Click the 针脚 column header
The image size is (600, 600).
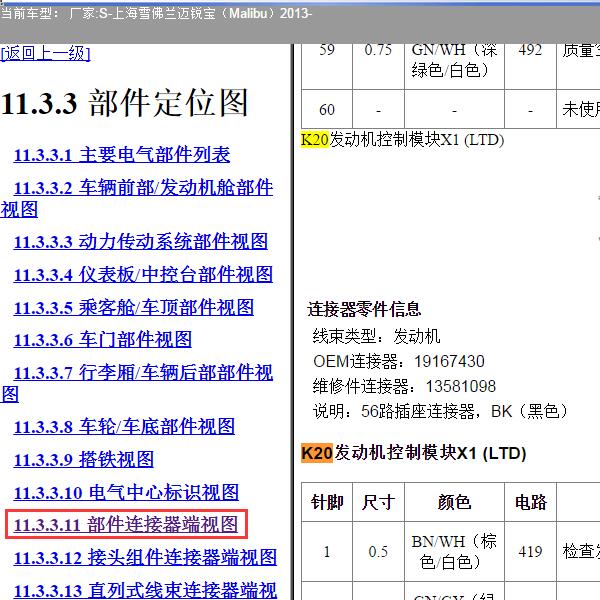[x=327, y=502]
